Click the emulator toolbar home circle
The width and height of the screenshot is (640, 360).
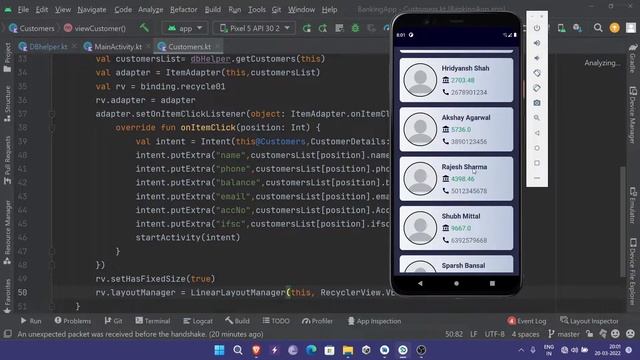[x=537, y=148]
